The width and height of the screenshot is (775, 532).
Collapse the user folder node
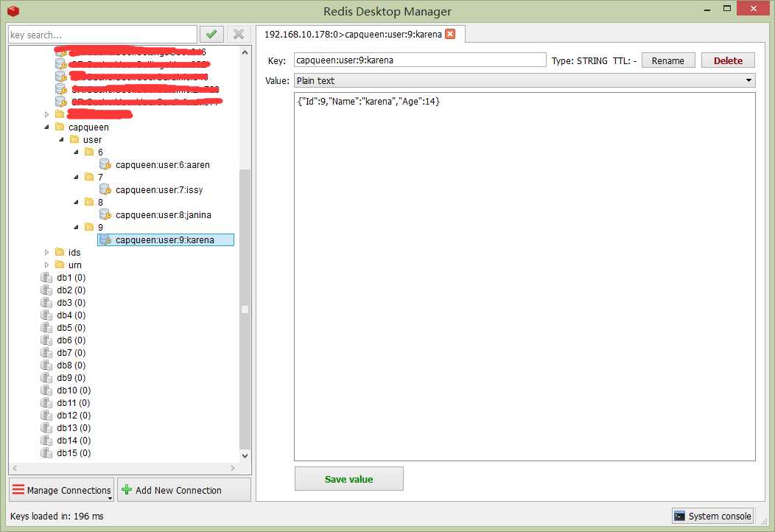click(x=61, y=139)
